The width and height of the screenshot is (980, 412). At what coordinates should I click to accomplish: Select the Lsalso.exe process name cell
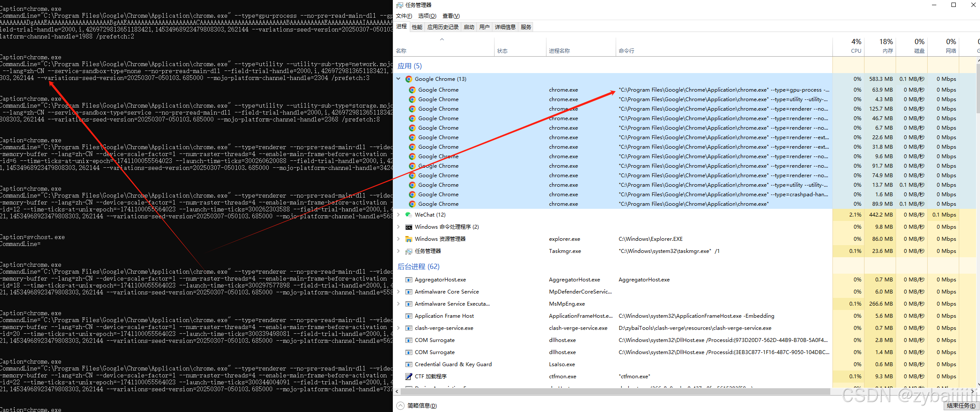coord(562,364)
